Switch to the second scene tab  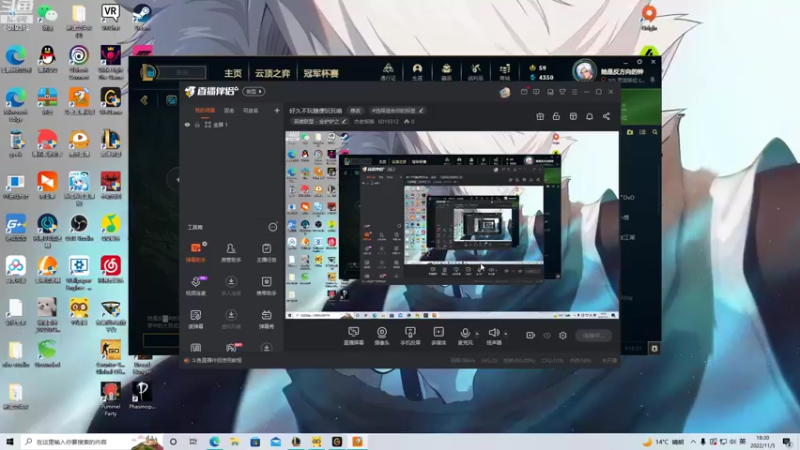click(x=229, y=110)
